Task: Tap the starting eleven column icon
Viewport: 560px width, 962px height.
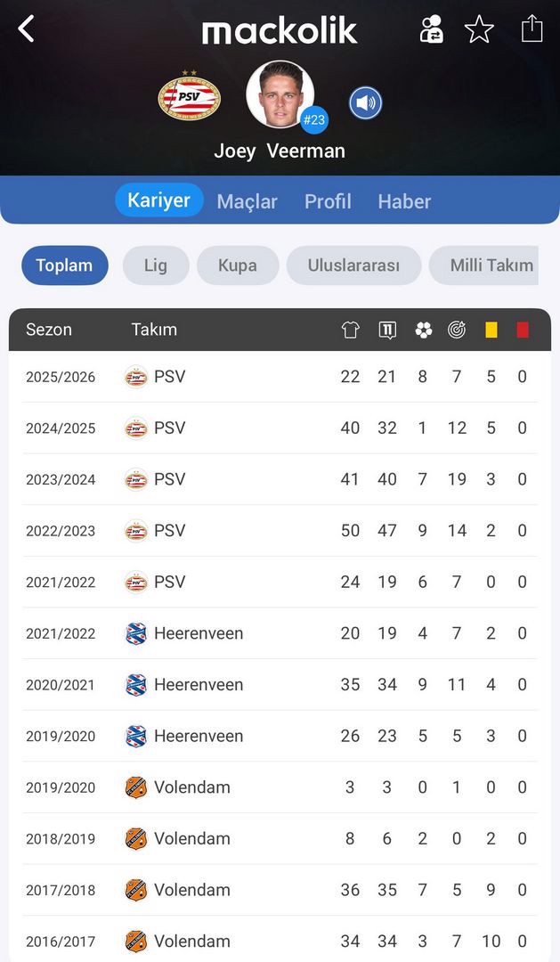Action: [387, 330]
